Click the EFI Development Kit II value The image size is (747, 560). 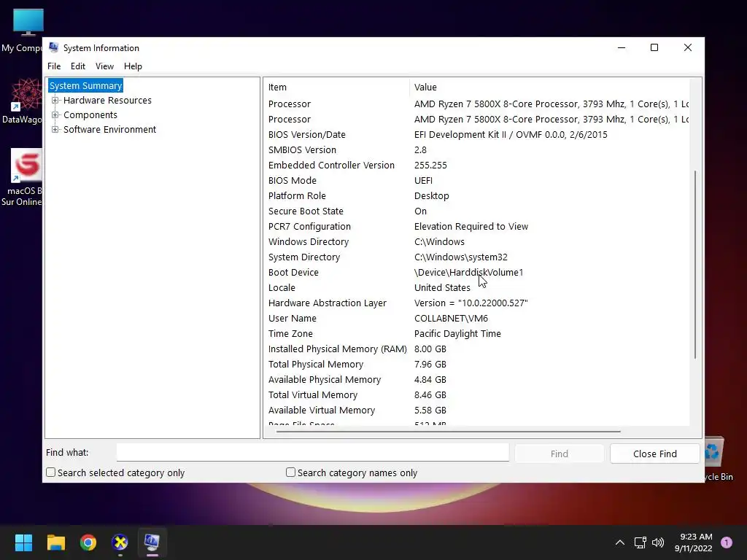coord(511,134)
